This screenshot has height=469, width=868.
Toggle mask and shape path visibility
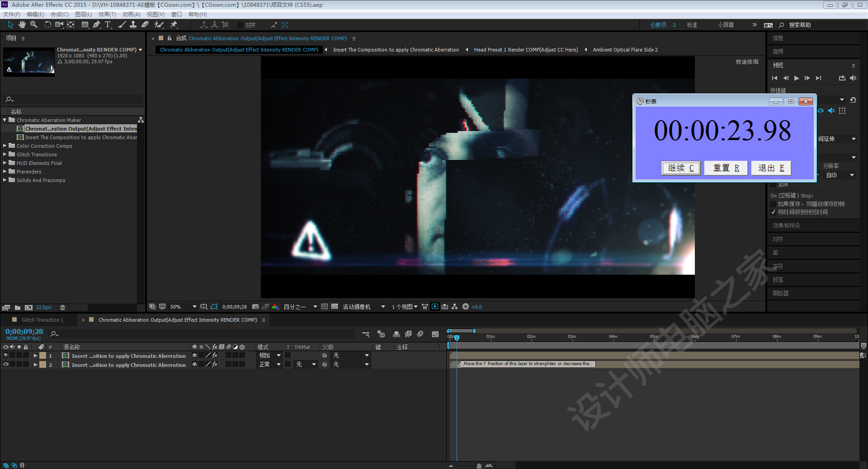214,307
